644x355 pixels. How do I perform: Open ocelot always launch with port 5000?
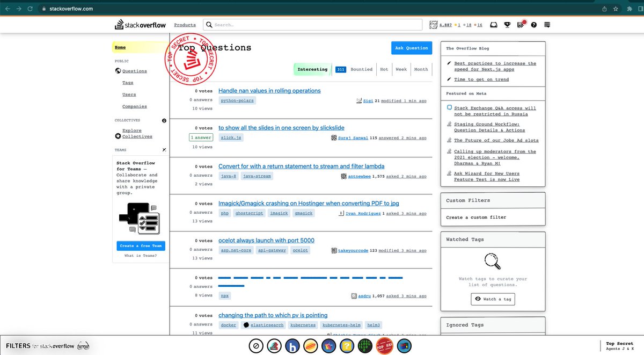click(266, 241)
